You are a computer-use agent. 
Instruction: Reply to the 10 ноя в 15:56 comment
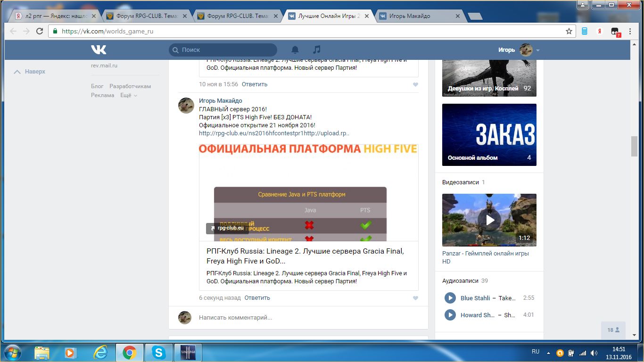pyautogui.click(x=255, y=84)
